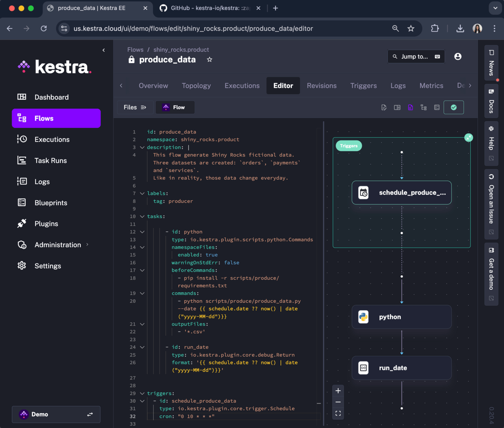Click the green checkmark save button

tap(454, 107)
